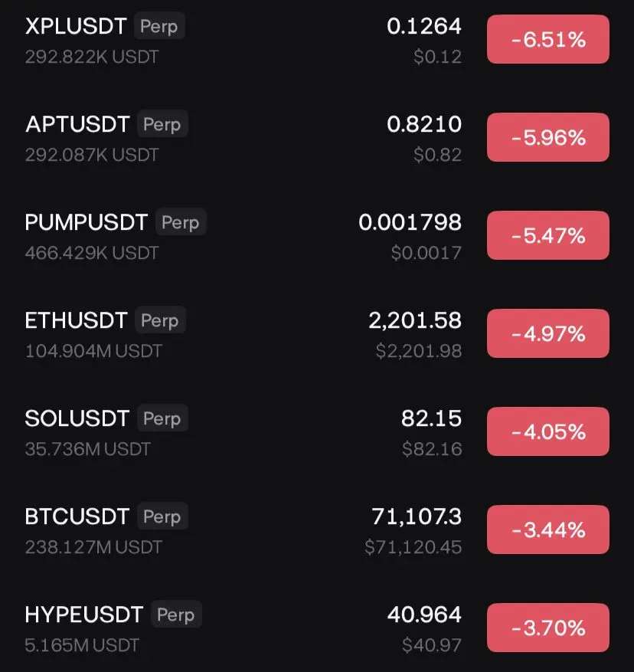
Task: Select the SOLUSDT symbol name
Action: click(77, 418)
